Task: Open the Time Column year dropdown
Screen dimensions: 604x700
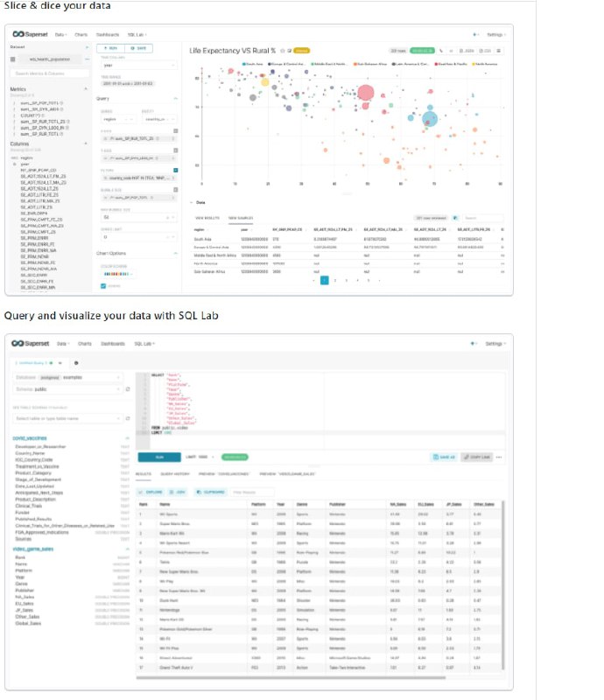Action: click(138, 65)
